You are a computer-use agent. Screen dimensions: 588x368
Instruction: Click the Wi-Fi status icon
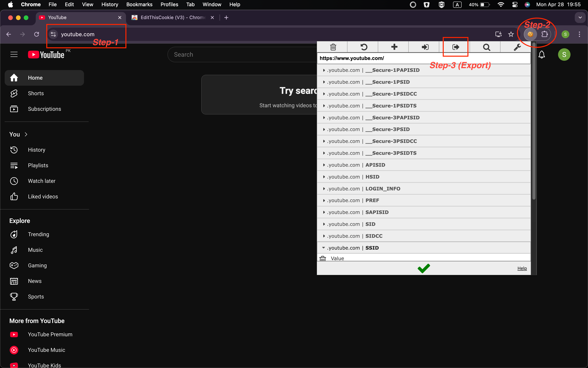(501, 5)
